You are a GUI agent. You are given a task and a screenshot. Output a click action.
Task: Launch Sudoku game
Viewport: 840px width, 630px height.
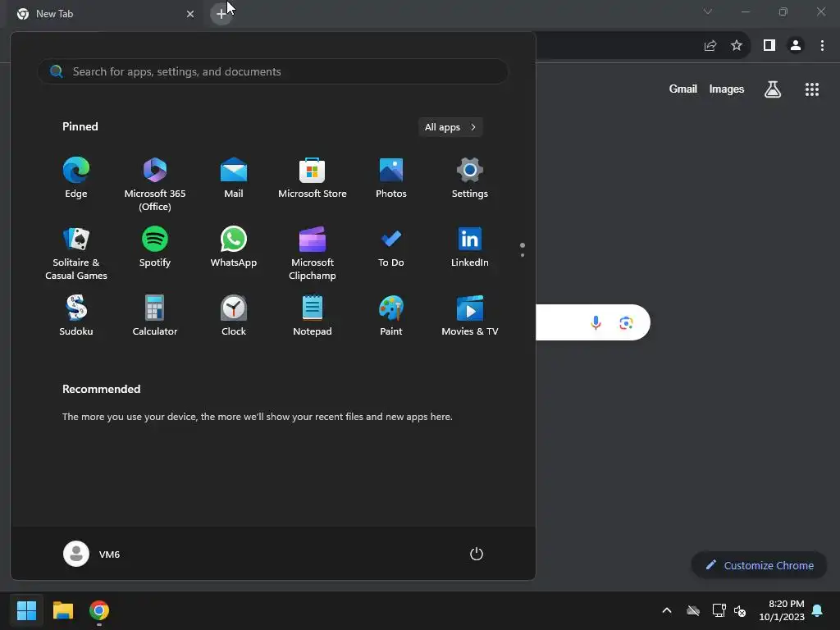(76, 316)
